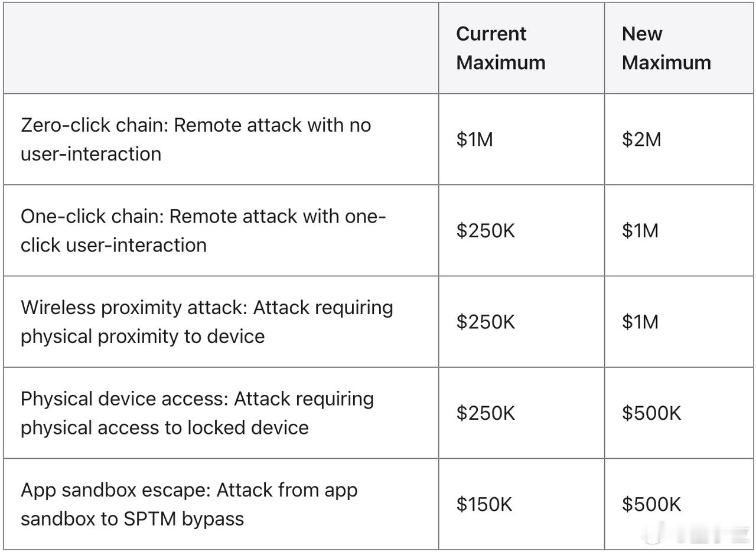This screenshot has height=552, width=756.
Task: Click the empty top-left header cell
Action: [221, 48]
